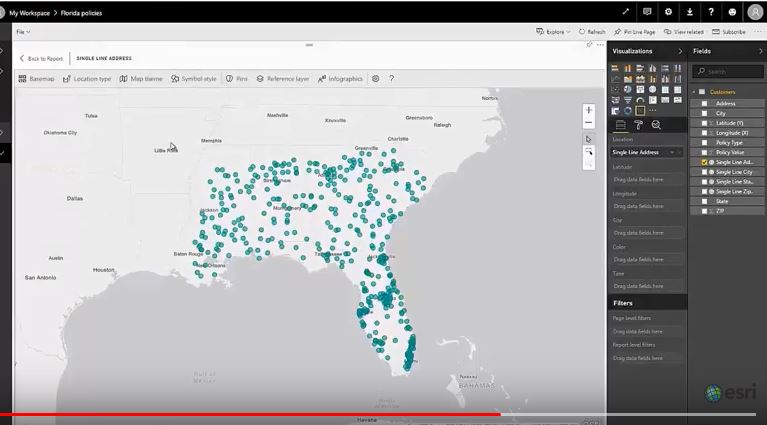
Task: Open the Symbol style tool
Action: [194, 79]
